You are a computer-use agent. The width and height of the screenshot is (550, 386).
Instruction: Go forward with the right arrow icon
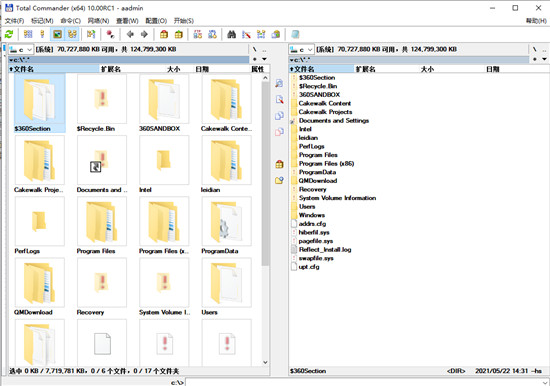pyautogui.click(x=144, y=34)
